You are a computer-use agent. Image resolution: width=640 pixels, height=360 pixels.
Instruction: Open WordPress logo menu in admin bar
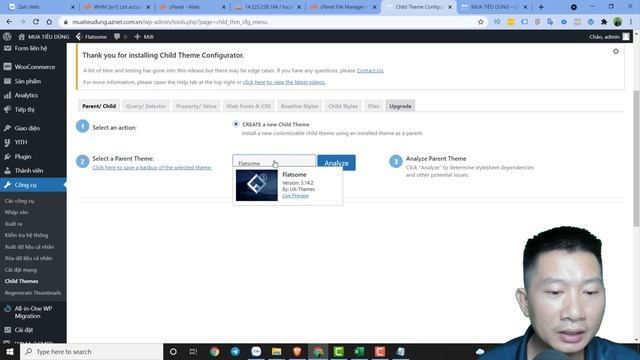(7, 36)
